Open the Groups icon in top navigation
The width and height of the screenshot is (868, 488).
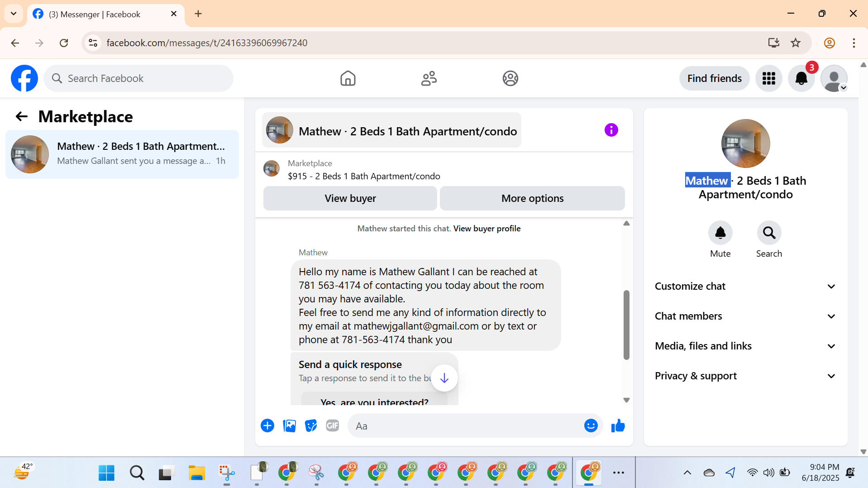click(x=510, y=78)
